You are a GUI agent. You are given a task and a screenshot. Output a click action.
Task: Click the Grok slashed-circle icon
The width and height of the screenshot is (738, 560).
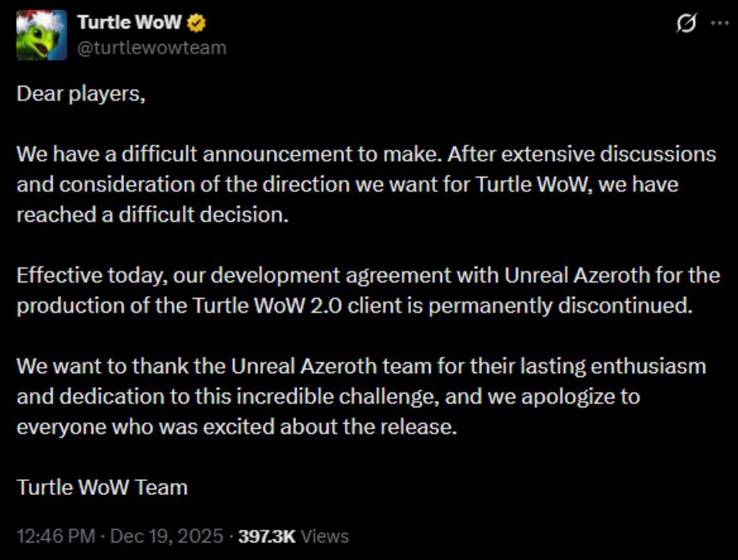[x=687, y=23]
